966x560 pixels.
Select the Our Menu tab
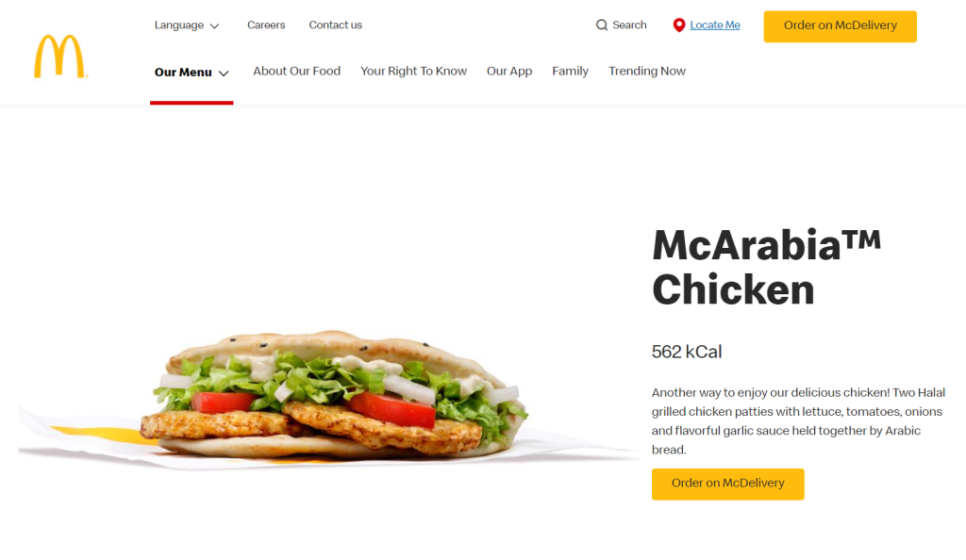(192, 73)
